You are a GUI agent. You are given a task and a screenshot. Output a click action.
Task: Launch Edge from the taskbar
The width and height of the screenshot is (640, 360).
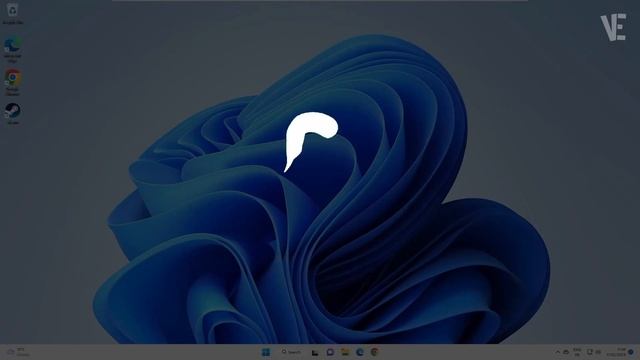click(x=360, y=352)
